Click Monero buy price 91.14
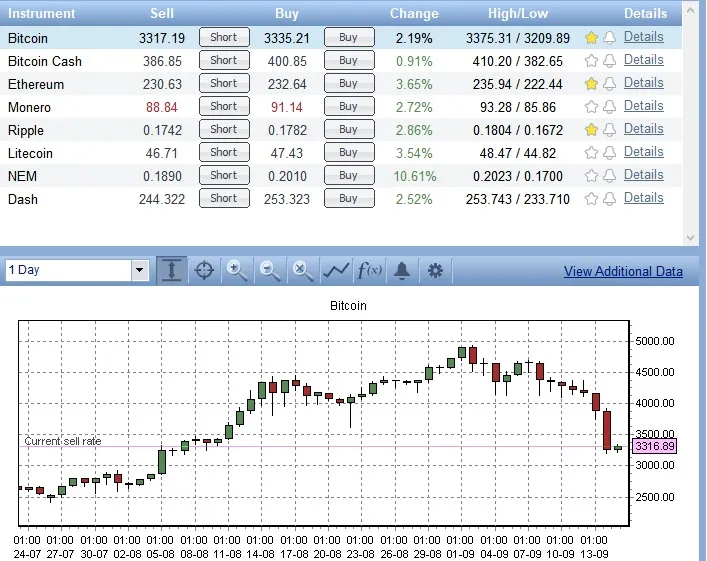Image resolution: width=707 pixels, height=561 pixels. tap(287, 107)
